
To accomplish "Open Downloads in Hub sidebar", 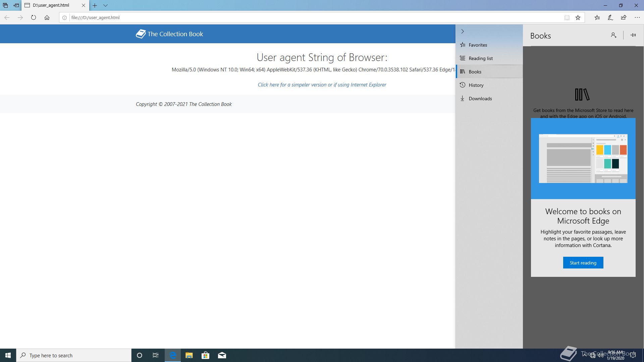I will [x=489, y=99].
